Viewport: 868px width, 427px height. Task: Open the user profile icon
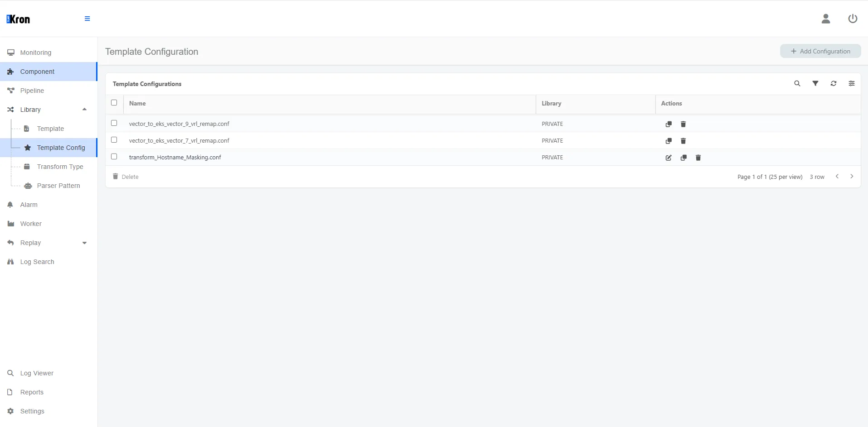click(826, 19)
